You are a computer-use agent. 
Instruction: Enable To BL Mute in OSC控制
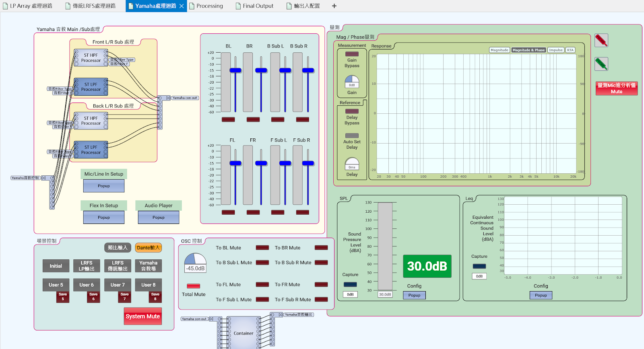[x=262, y=248]
